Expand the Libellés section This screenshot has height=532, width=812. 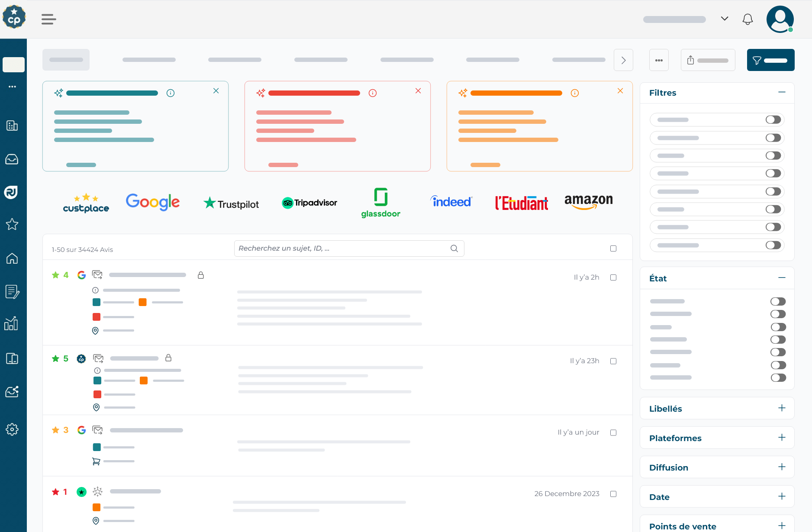pos(782,408)
